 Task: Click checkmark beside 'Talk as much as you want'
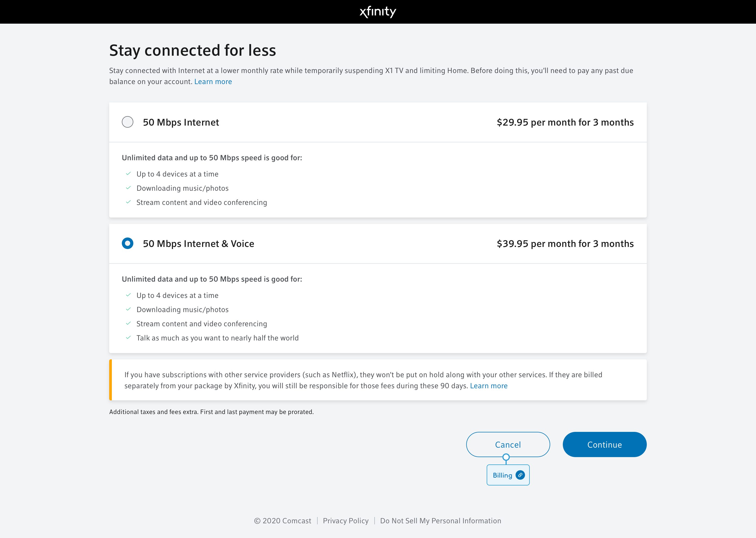click(x=128, y=338)
